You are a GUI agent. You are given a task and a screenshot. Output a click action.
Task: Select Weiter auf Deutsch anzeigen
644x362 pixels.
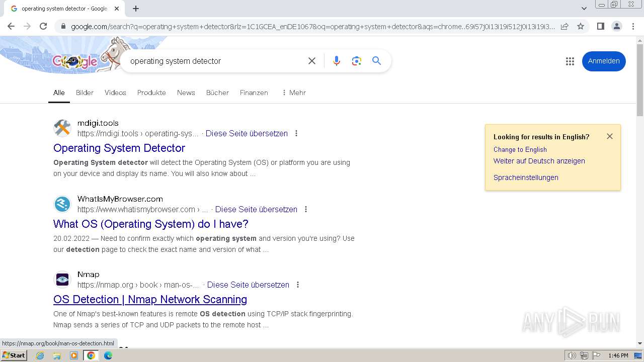tap(539, 161)
